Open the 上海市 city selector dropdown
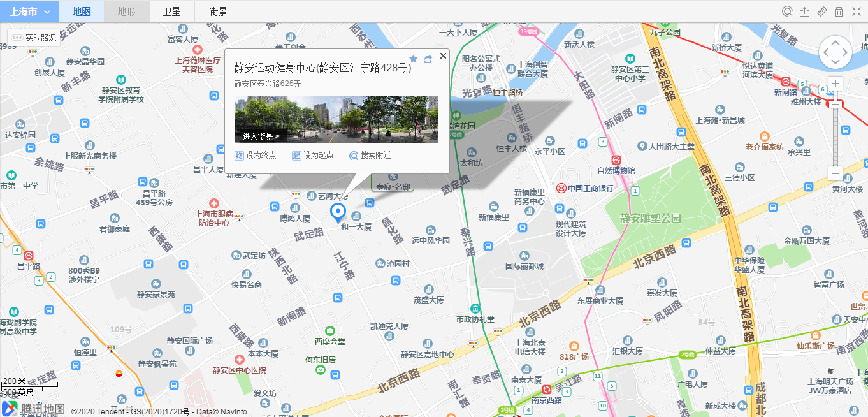The width and height of the screenshot is (868, 417). point(29,11)
